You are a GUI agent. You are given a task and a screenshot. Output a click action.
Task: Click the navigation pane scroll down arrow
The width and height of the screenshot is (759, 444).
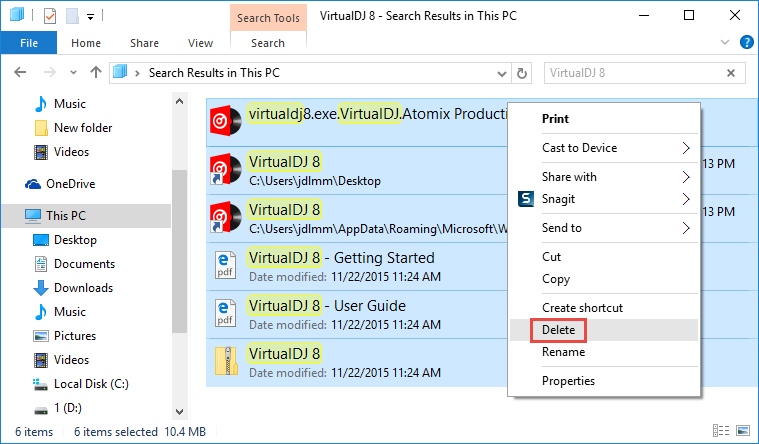click(180, 412)
